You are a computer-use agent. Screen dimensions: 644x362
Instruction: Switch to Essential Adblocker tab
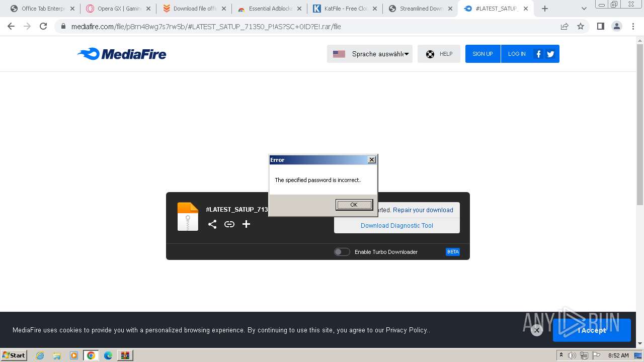[x=269, y=9]
